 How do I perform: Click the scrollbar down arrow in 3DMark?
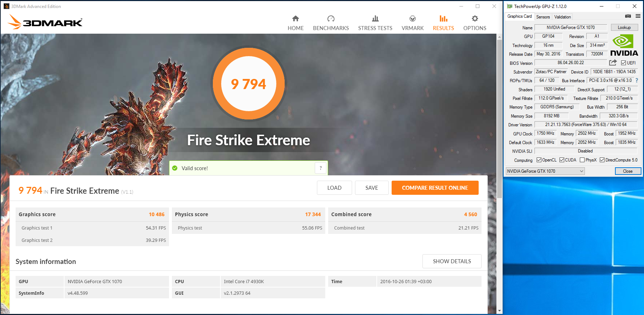tap(499, 311)
